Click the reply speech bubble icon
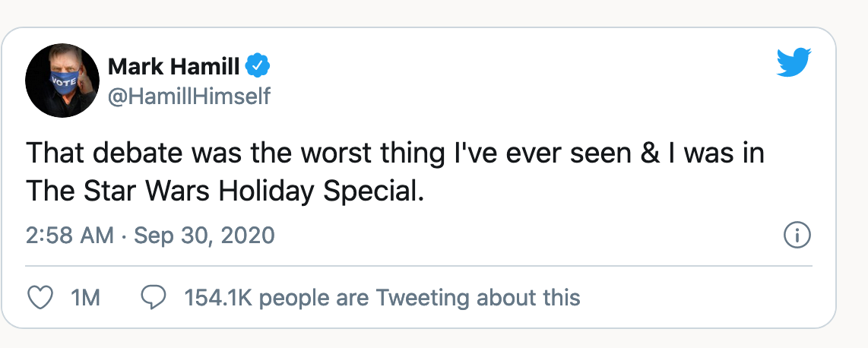This screenshot has width=868, height=348. click(154, 298)
